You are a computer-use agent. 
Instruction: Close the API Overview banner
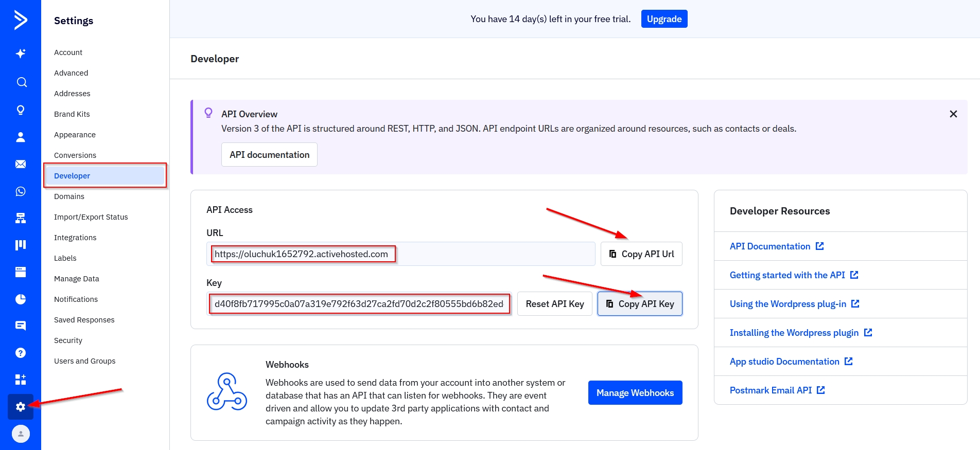(x=953, y=114)
